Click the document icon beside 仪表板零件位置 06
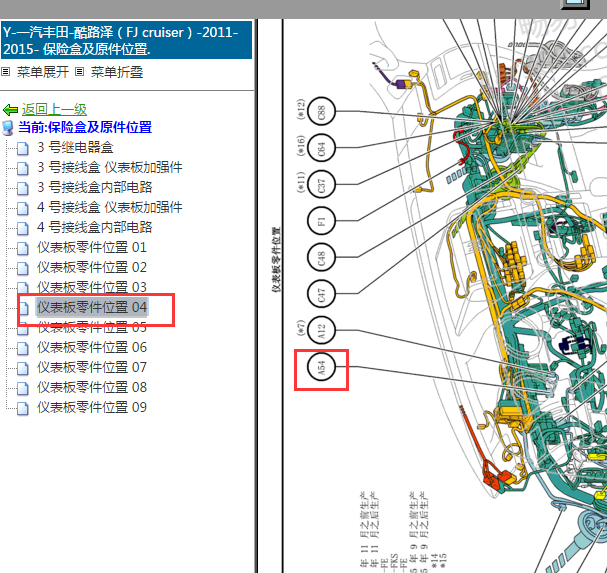Image resolution: width=607 pixels, height=573 pixels. (x=23, y=348)
